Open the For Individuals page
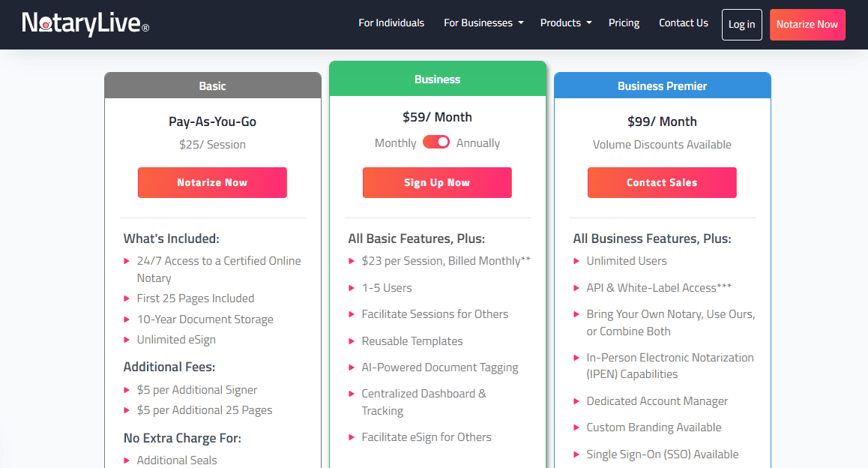The width and height of the screenshot is (868, 468). tap(391, 23)
